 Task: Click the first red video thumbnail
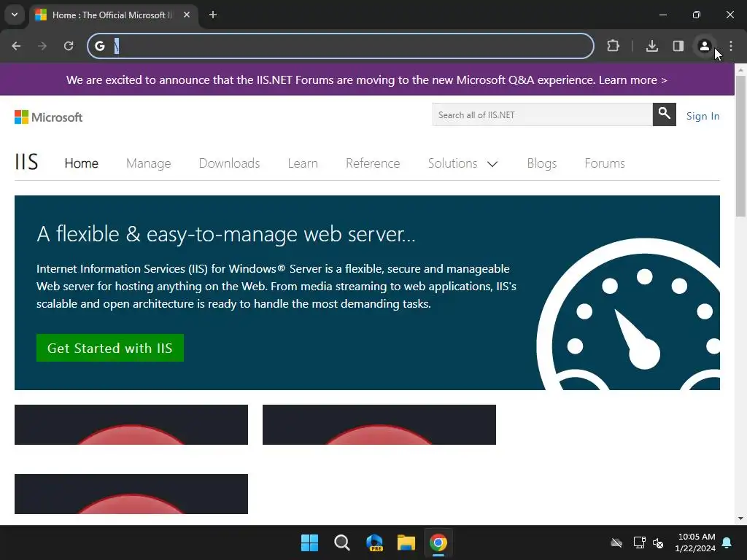(x=131, y=425)
